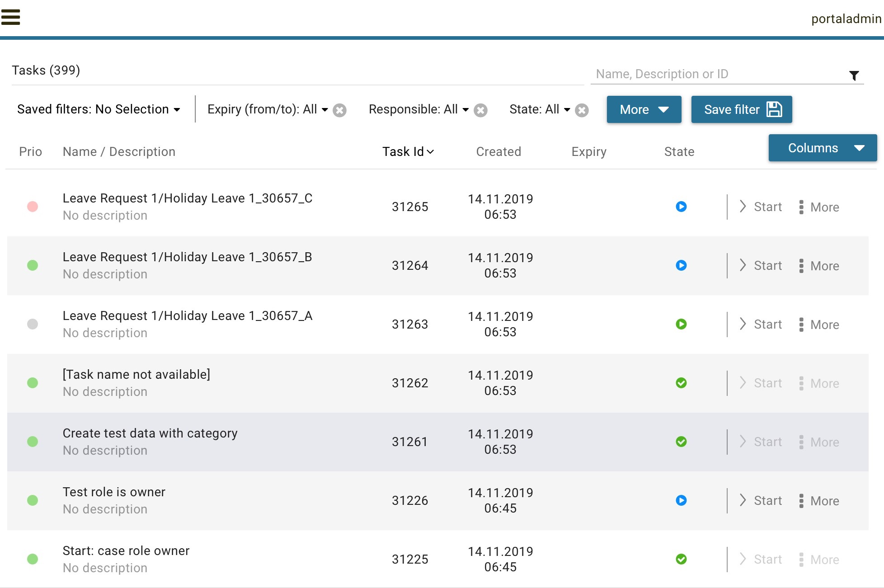Sort by the Task Id column header

(x=408, y=152)
